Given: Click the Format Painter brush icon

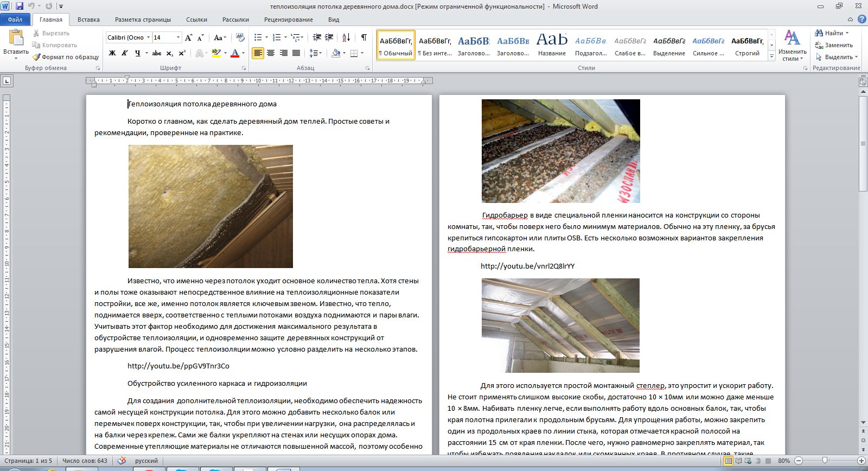Looking at the screenshot, I should 36,57.
